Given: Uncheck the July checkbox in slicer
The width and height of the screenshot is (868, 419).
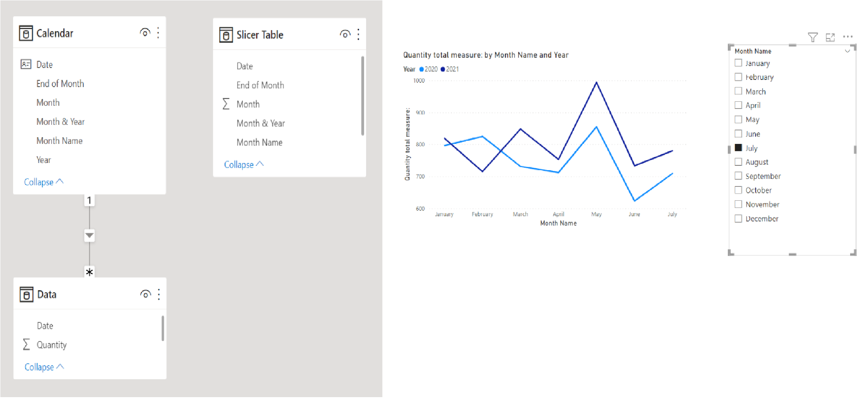Looking at the screenshot, I should [x=738, y=147].
